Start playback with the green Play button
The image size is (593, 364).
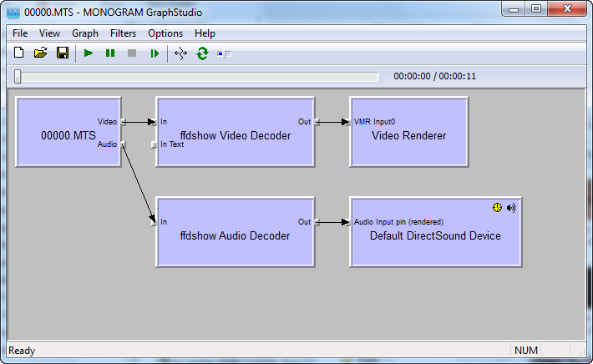(89, 53)
